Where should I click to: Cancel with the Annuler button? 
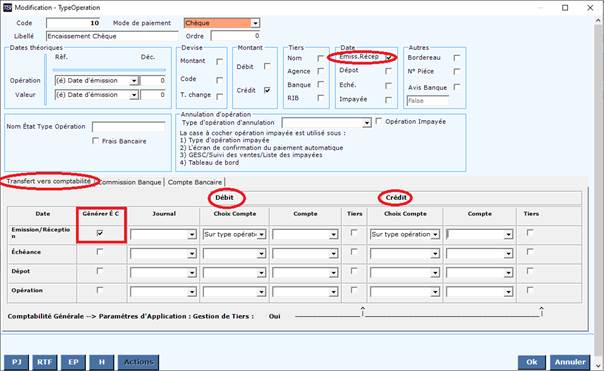pyautogui.click(x=570, y=362)
